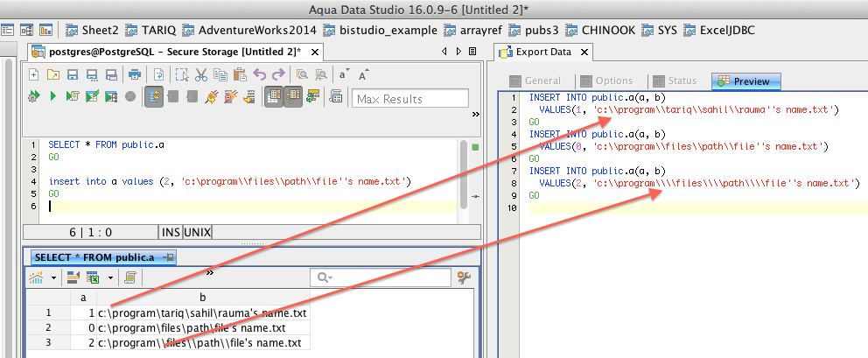Image resolution: width=868 pixels, height=358 pixels.
Task: Pin the SELECT * FROM public.a result tab
Action: click(x=168, y=257)
